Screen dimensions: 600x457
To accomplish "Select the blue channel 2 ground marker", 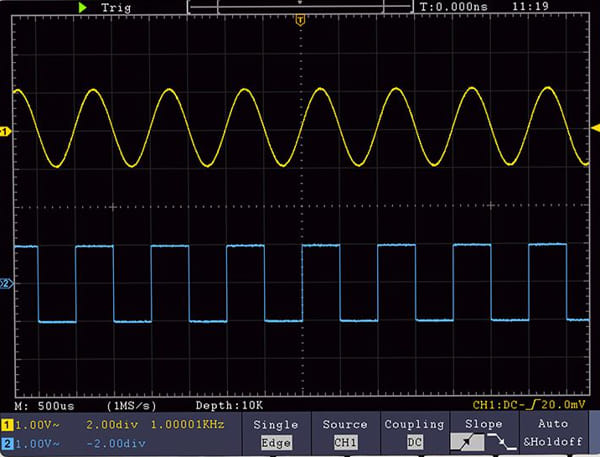I will pyautogui.click(x=6, y=284).
